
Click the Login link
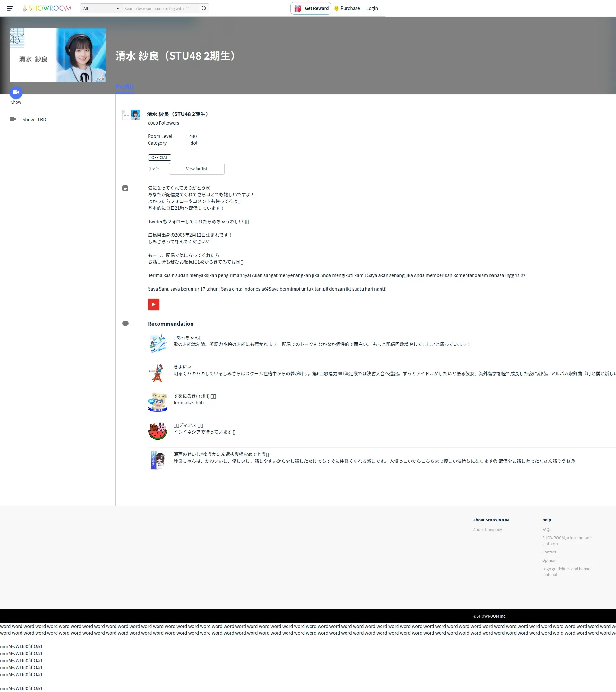pyautogui.click(x=372, y=8)
